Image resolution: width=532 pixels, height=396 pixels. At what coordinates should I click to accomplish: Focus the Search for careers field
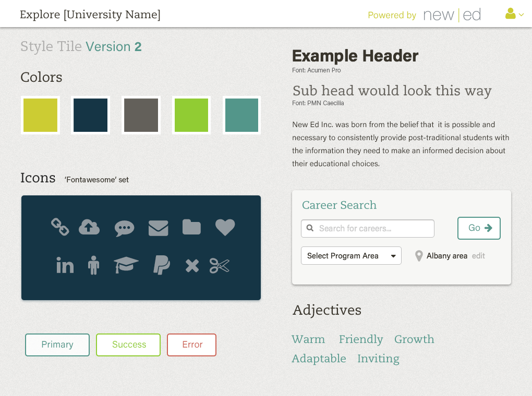368,229
